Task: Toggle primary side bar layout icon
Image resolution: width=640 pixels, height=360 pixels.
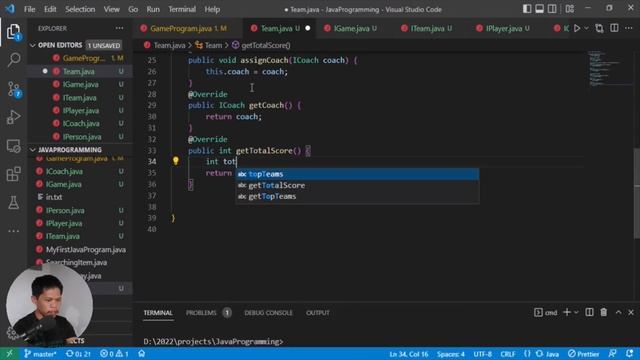Action: pyautogui.click(x=527, y=9)
